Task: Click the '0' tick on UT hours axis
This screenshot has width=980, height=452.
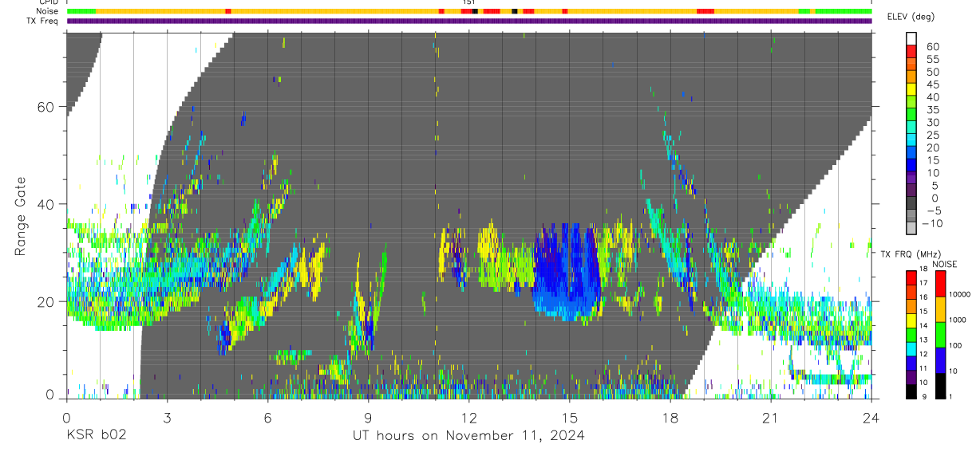Action: coord(67,418)
